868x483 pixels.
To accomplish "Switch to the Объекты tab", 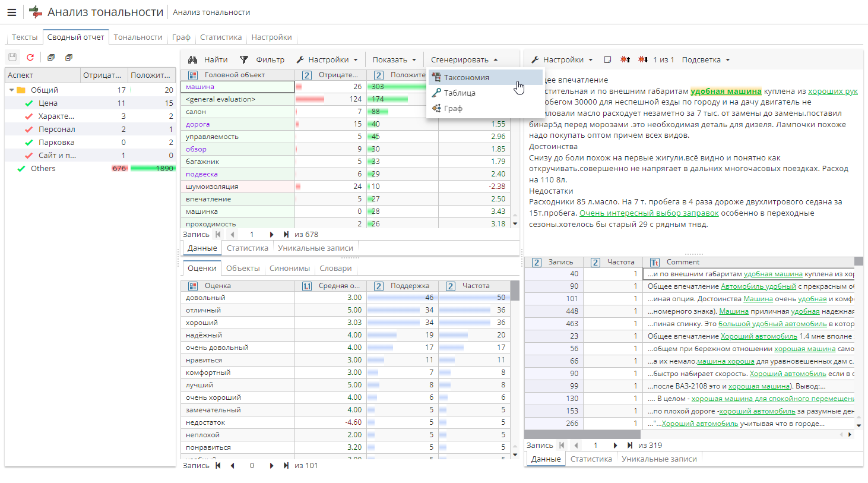I will [x=243, y=269].
